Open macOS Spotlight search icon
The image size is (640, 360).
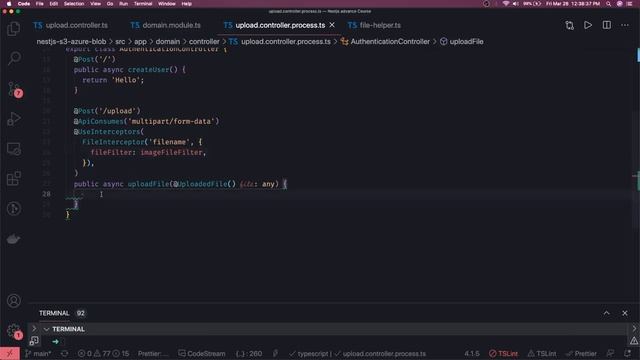pyautogui.click(x=608, y=4)
